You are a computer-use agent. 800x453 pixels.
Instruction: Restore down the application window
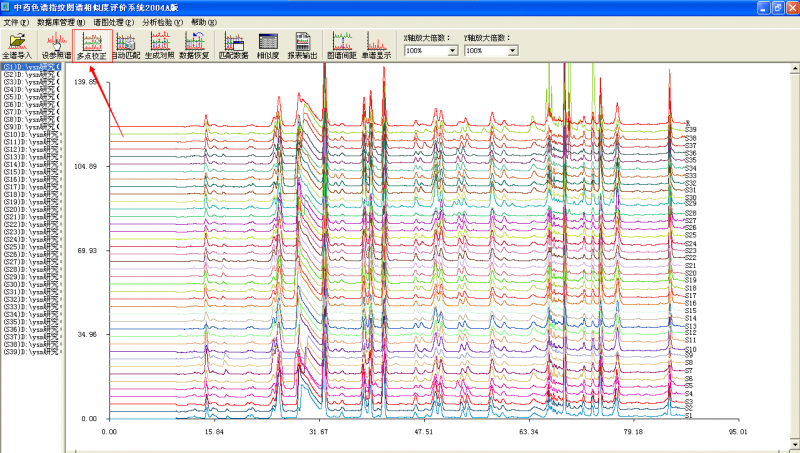coord(778,8)
